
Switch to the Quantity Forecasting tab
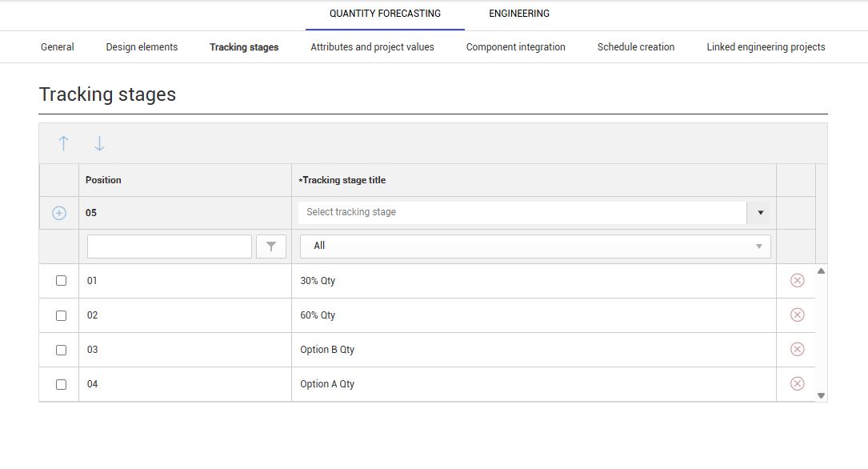(386, 14)
